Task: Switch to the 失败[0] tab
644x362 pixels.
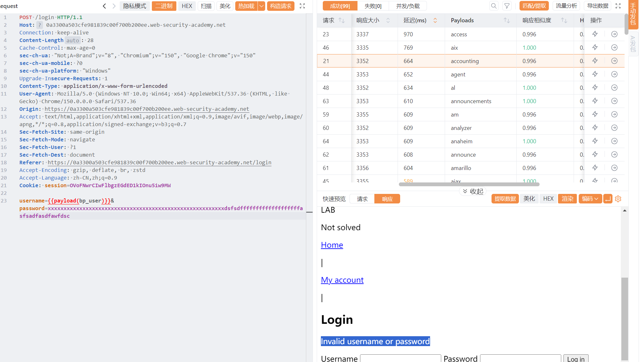Action: [373, 6]
